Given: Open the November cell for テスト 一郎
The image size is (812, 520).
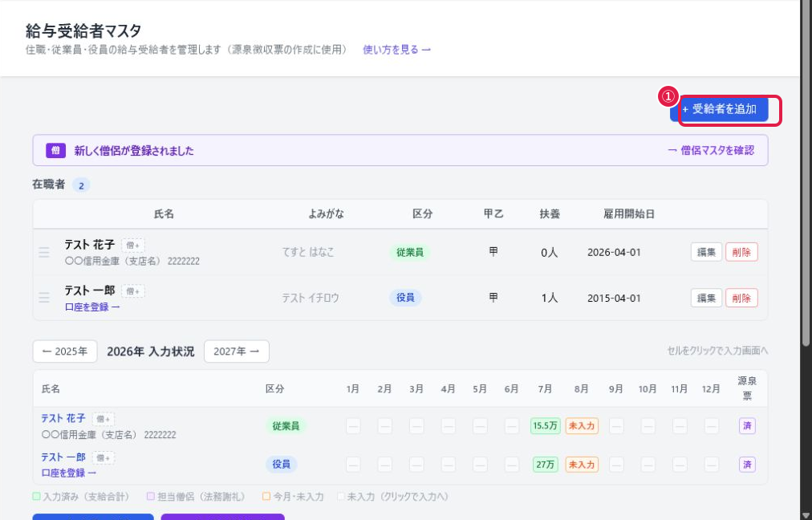Looking at the screenshot, I should tap(680, 465).
